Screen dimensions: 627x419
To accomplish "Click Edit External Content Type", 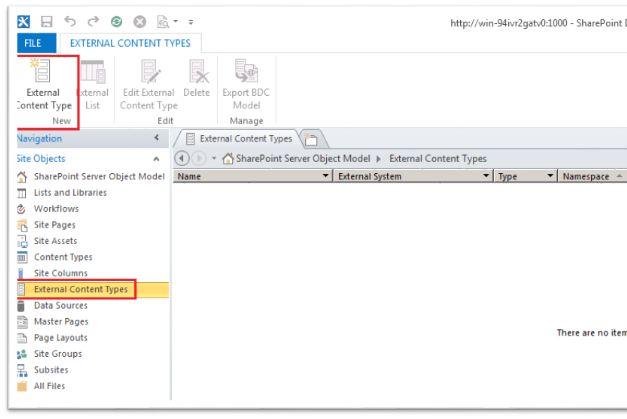I will (x=149, y=85).
